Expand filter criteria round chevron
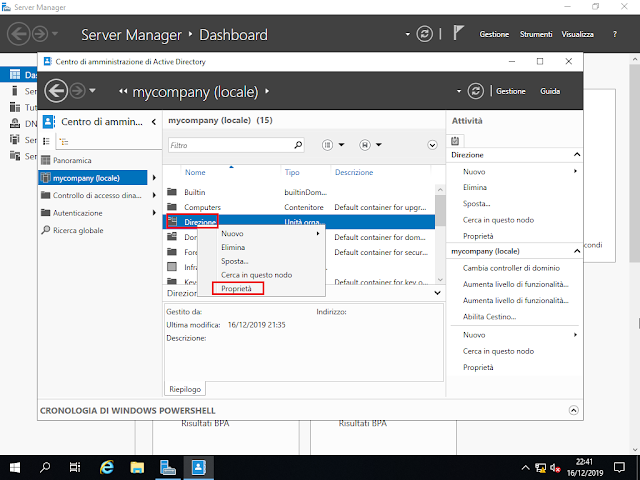 point(432,145)
